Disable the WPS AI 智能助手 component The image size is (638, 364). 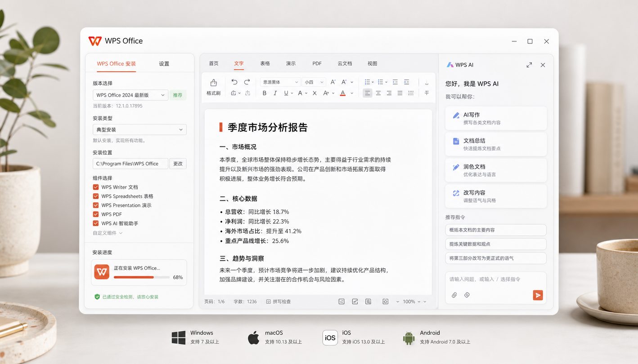[96, 223]
